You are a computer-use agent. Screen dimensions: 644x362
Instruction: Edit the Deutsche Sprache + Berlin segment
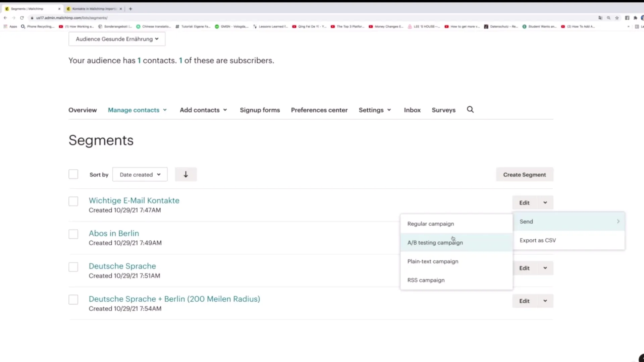(525, 301)
